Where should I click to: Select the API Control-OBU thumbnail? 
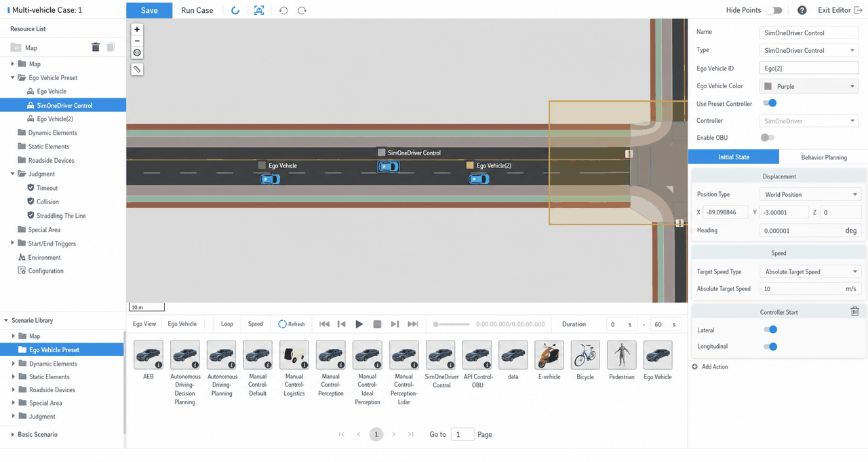[477, 355]
